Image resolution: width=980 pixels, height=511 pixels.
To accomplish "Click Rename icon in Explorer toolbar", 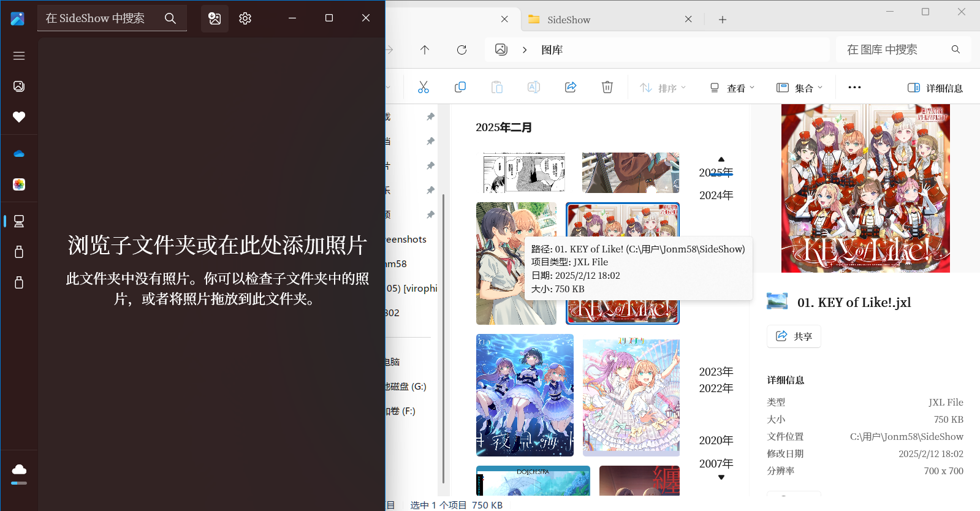I will [534, 88].
